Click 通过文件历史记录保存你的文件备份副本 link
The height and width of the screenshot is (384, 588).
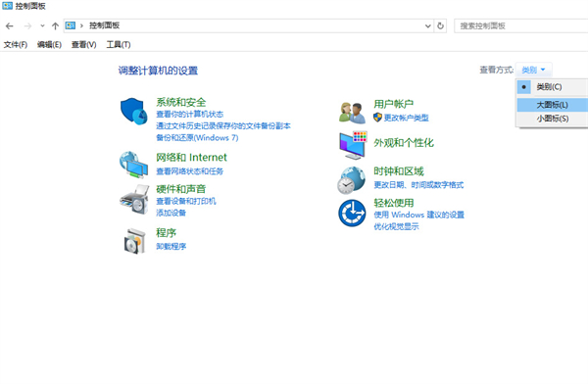(x=223, y=126)
